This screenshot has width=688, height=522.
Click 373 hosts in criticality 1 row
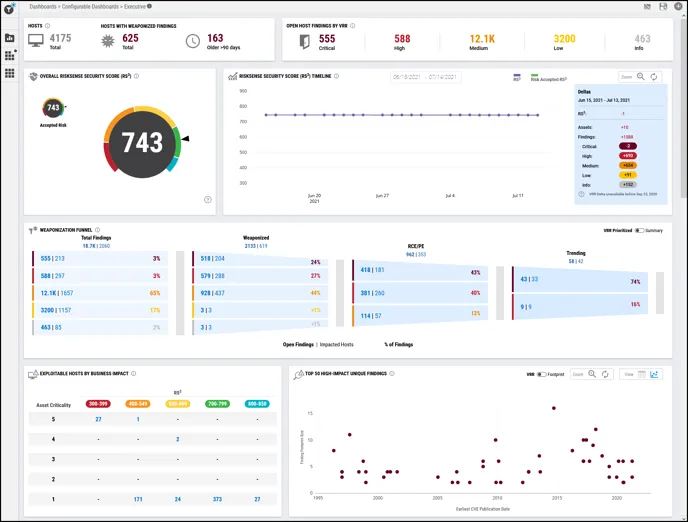click(x=217, y=499)
